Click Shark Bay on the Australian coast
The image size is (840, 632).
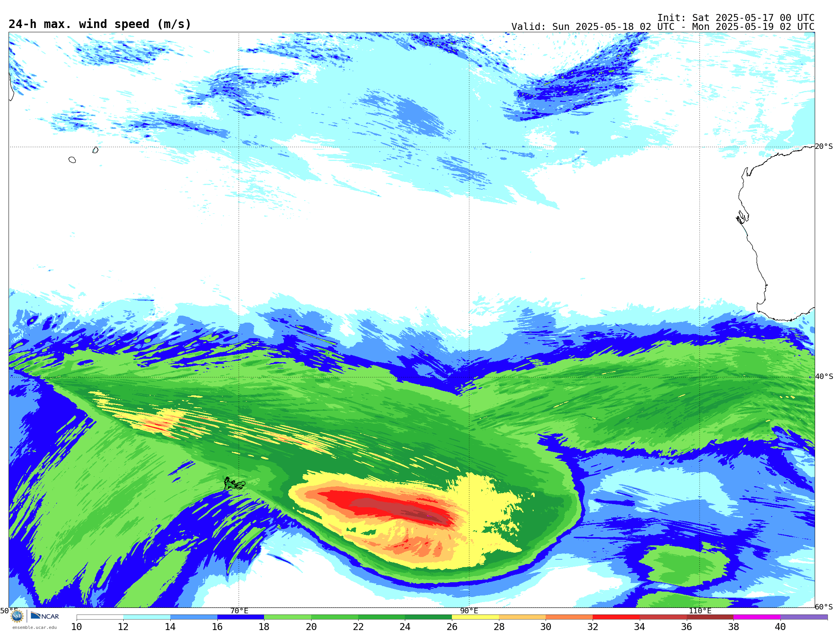point(742,218)
